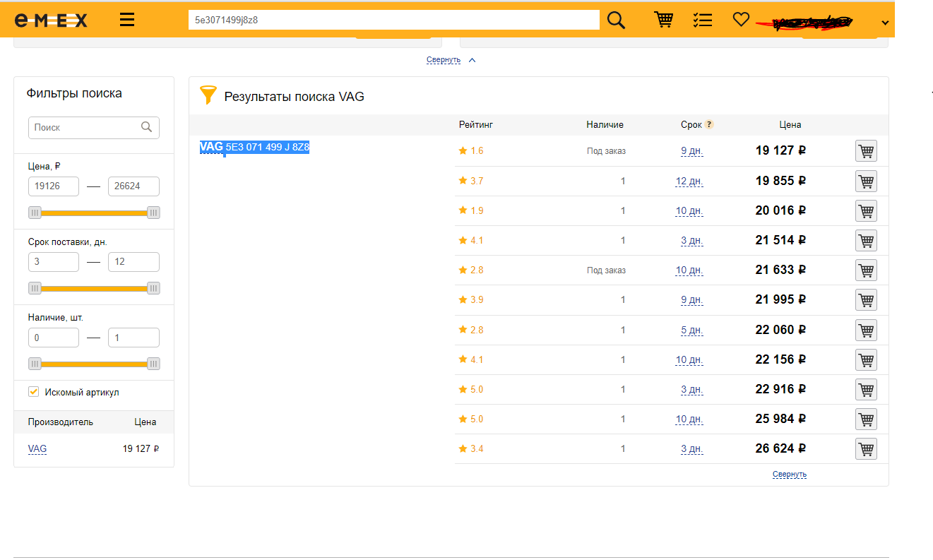Click the 3.7 star rating

click(471, 181)
